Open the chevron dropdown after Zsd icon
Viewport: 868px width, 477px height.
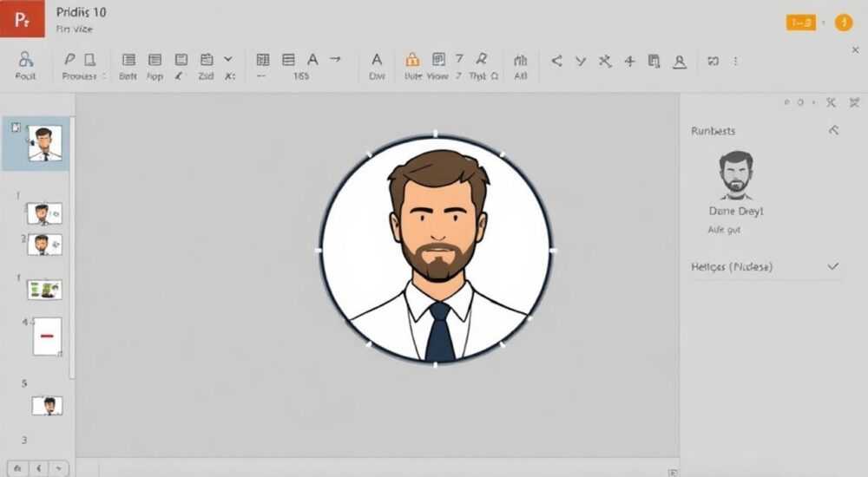(228, 59)
